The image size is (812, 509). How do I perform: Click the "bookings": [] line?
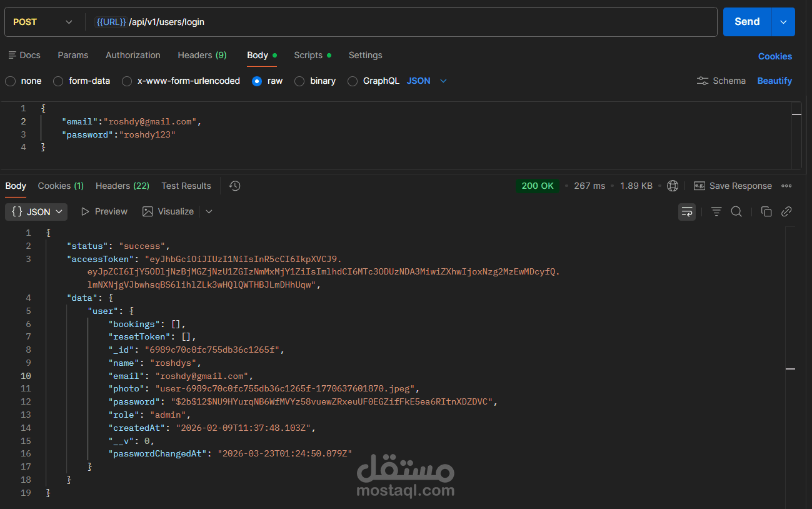(x=147, y=324)
